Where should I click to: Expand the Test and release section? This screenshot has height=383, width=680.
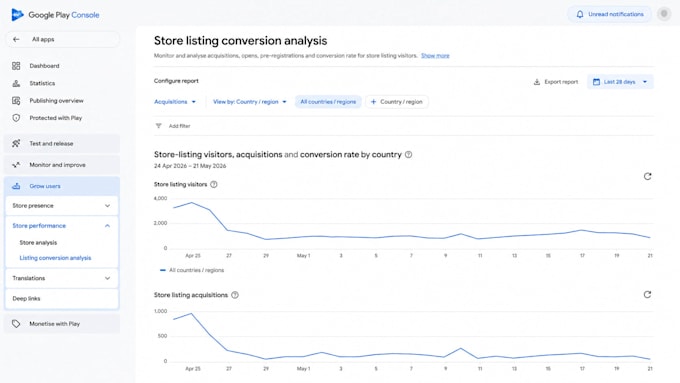point(62,144)
